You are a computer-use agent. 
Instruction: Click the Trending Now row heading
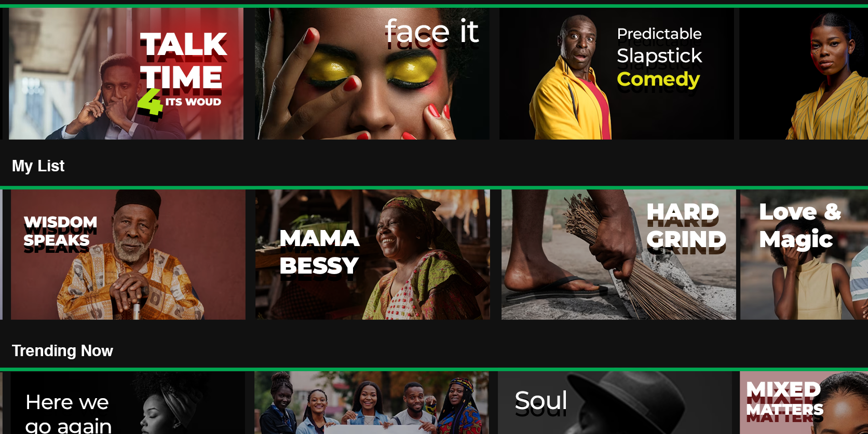point(62,351)
